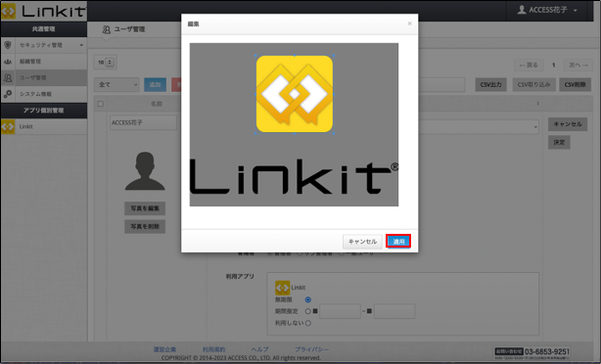Viewport: 601px width, 364px height.
Task: Click the profile silhouette placeholder image
Action: (x=145, y=171)
